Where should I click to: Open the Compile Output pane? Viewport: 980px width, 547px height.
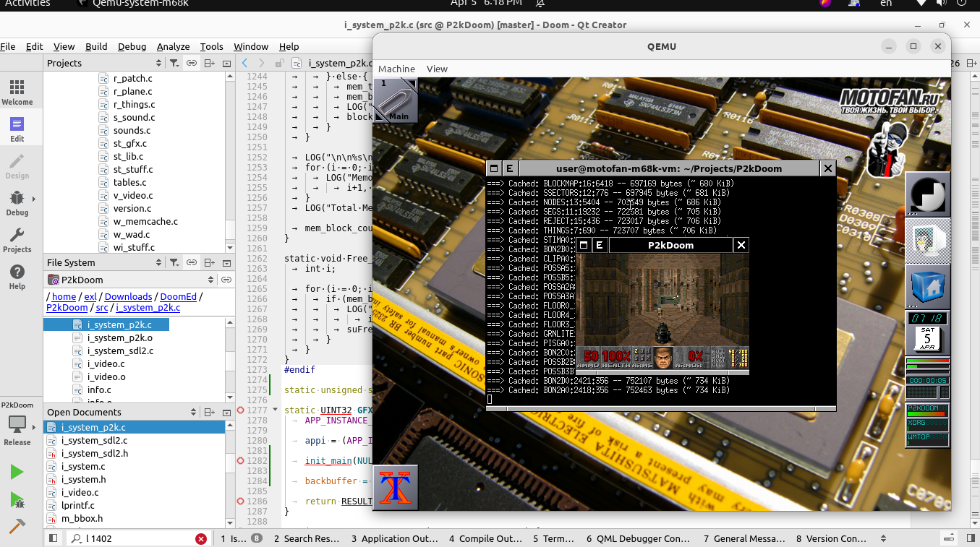485,538
